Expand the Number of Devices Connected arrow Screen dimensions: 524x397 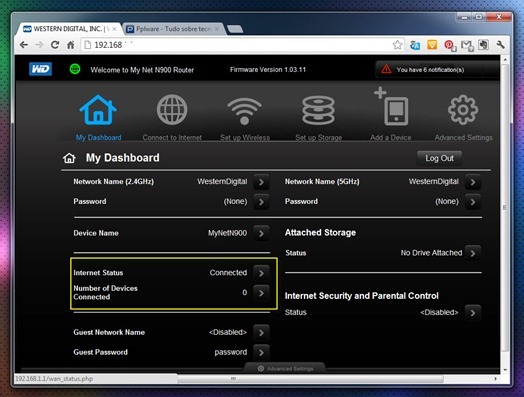pyautogui.click(x=261, y=293)
